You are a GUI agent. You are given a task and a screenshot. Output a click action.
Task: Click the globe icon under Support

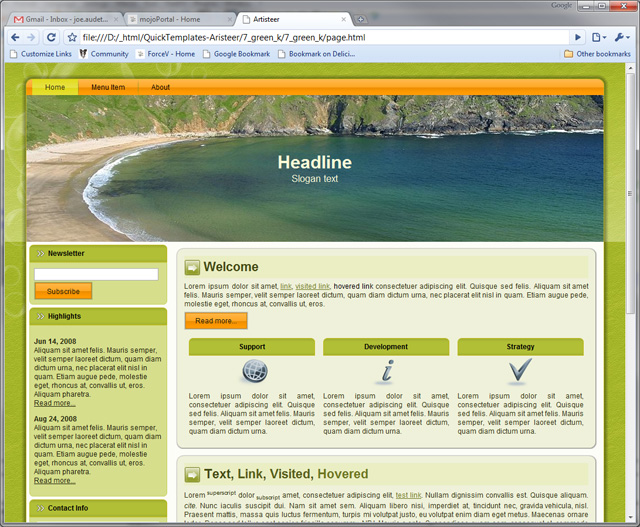click(x=254, y=371)
